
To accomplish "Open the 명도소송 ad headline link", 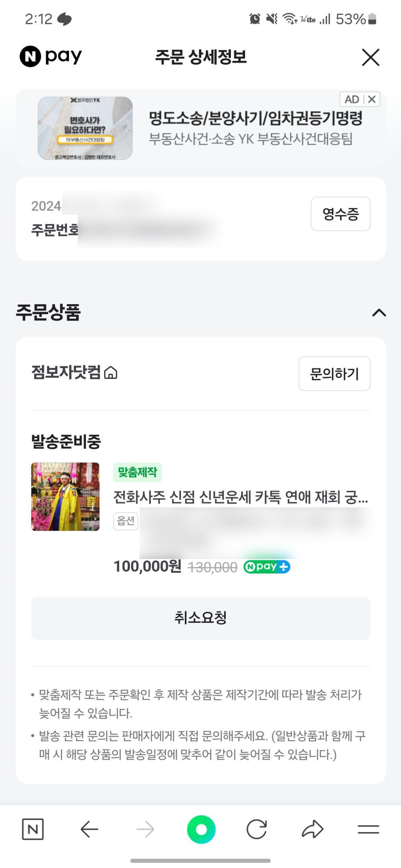I will click(255, 118).
